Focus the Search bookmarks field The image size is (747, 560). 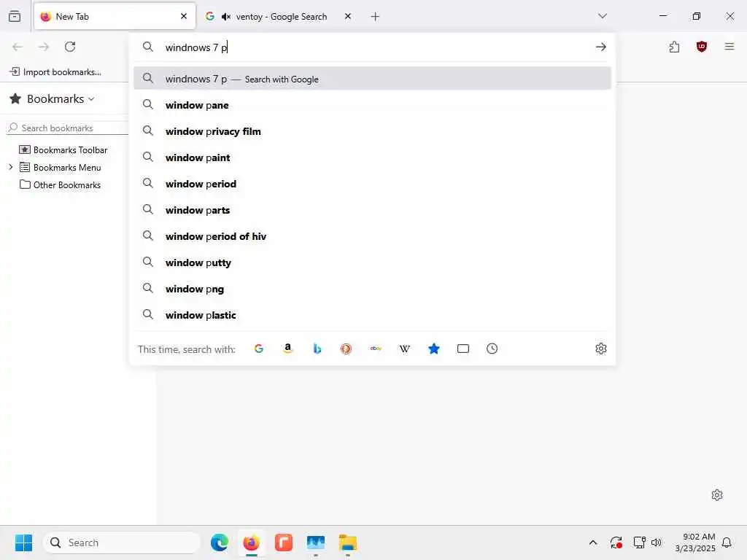67,128
